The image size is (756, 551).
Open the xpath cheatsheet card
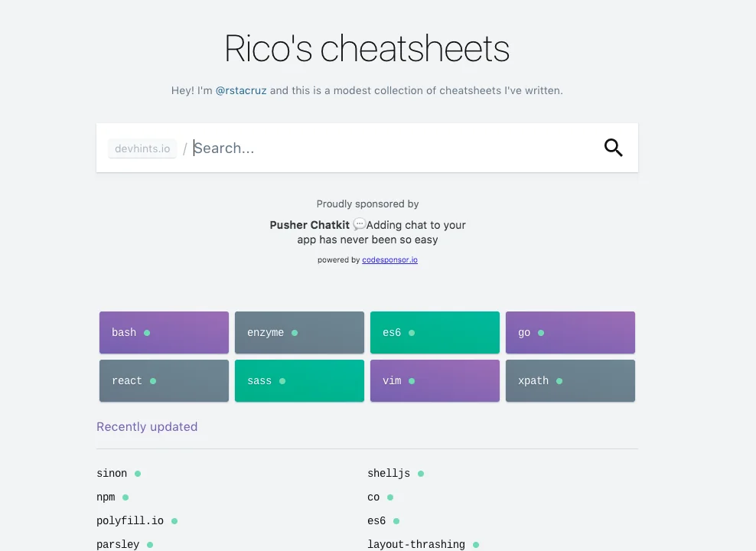(570, 380)
